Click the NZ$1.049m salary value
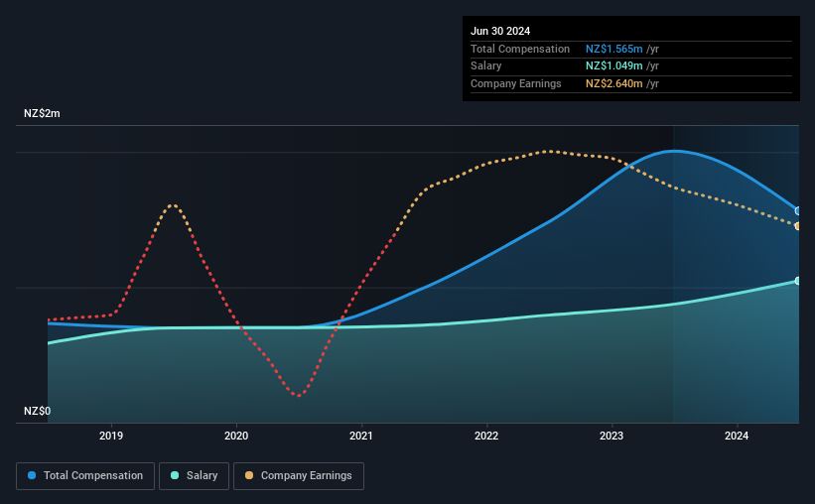The width and height of the screenshot is (815, 504). point(613,66)
